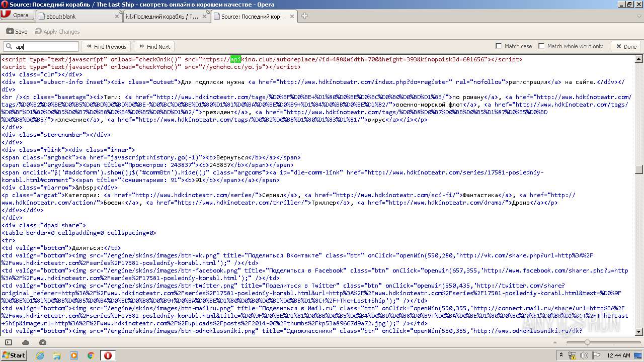The image size is (644, 362).
Task: Launch Google Chrome from taskbar
Action: point(91,355)
